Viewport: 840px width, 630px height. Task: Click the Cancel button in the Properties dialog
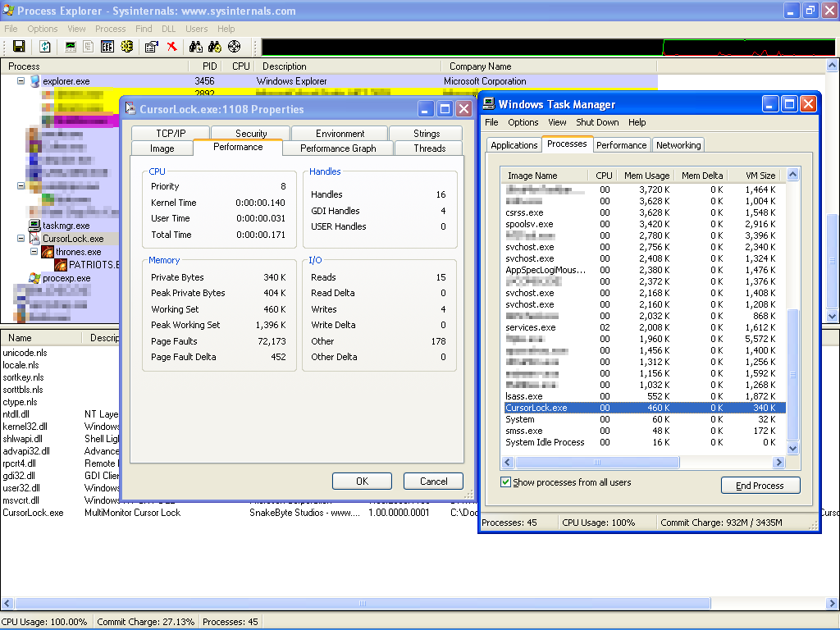433,481
